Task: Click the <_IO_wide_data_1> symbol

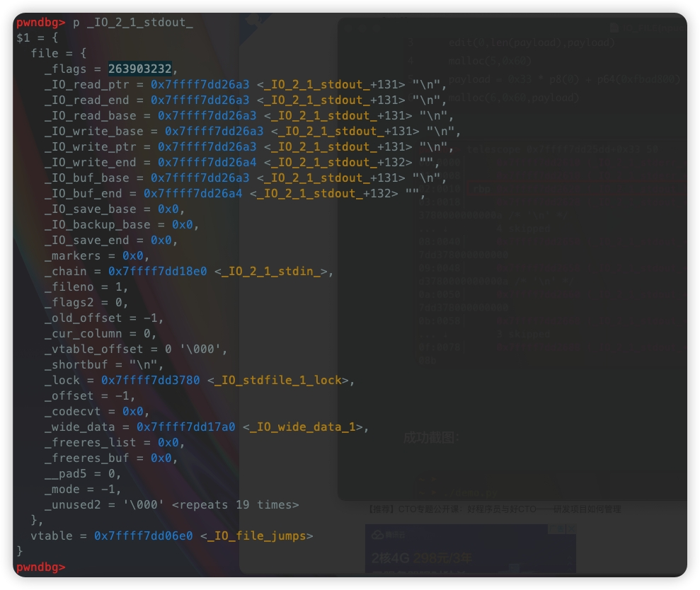Action: pos(303,427)
